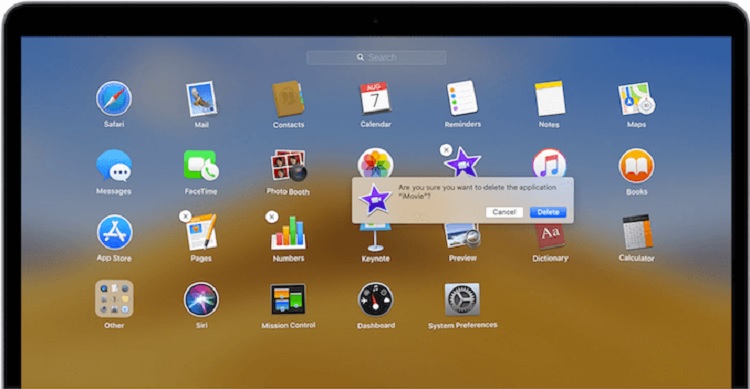The image size is (750, 389).
Task: Click the Launchpad Search field
Action: coord(376,57)
